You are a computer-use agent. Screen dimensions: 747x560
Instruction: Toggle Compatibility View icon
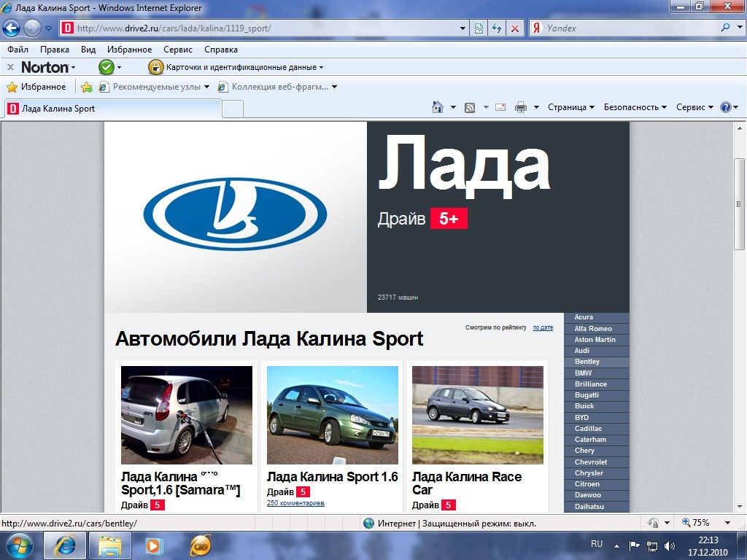point(479,28)
